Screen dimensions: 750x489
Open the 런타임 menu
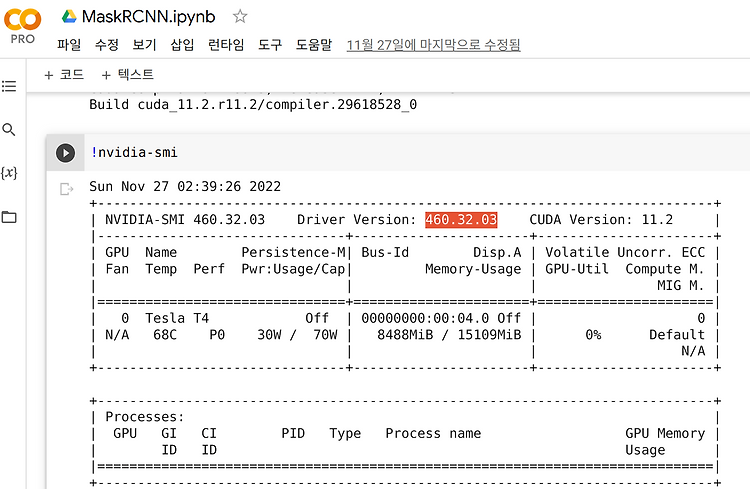tap(226, 45)
